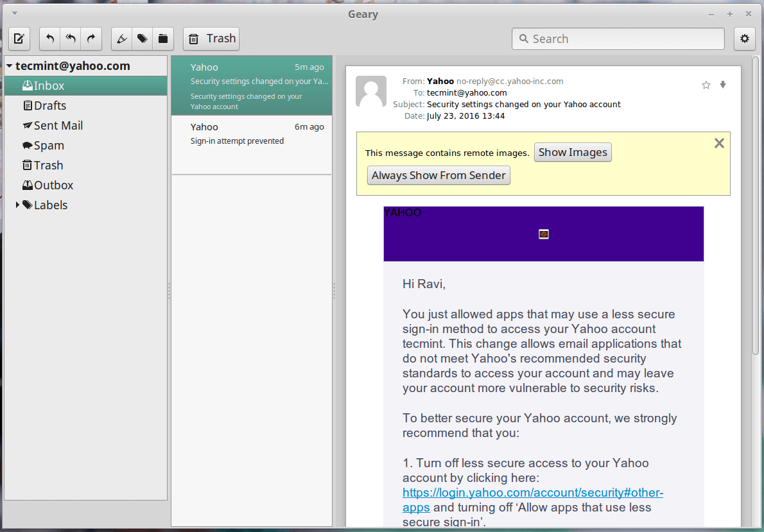
Task: Click the Search field
Action: point(618,39)
